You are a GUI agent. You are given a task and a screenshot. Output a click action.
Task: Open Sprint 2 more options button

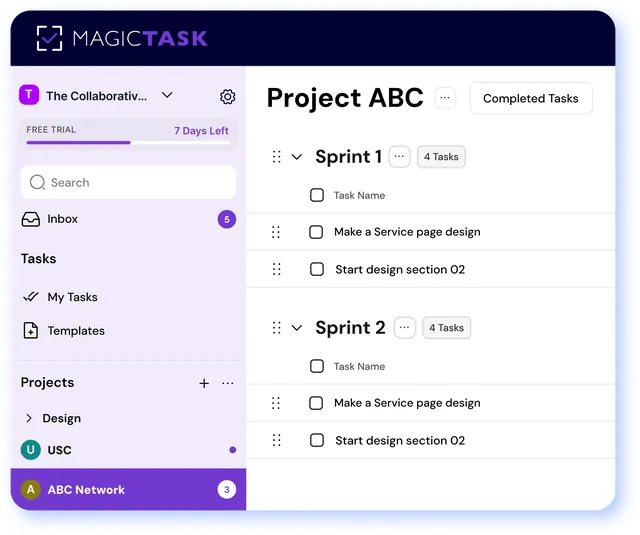tap(404, 328)
